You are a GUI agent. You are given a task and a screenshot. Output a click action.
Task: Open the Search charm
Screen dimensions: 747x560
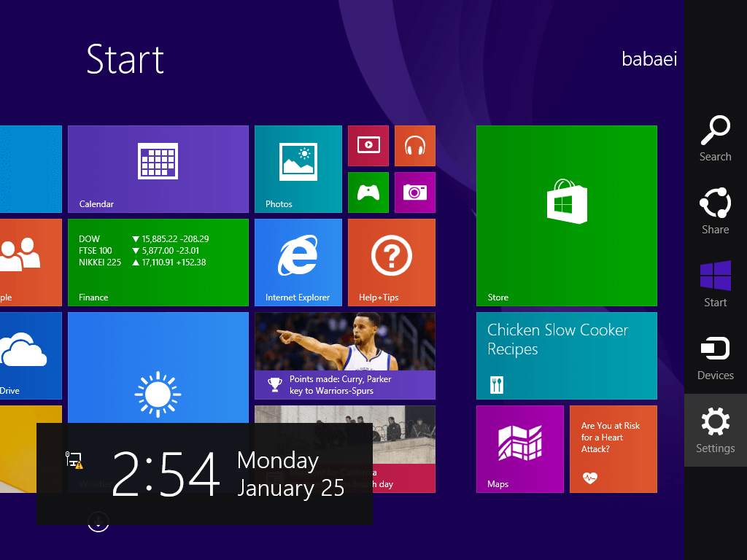[715, 139]
